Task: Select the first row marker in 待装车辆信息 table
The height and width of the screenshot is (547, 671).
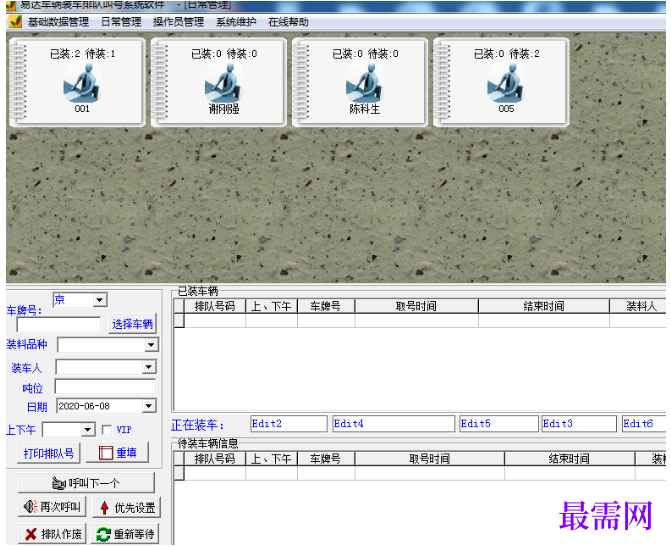Action: pyautogui.click(x=179, y=473)
